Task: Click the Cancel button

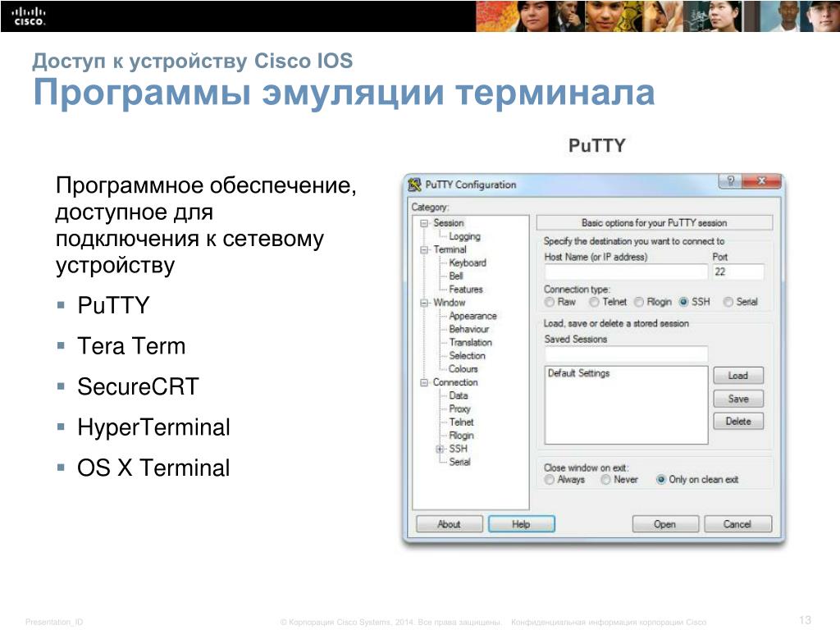Action: coord(737,524)
